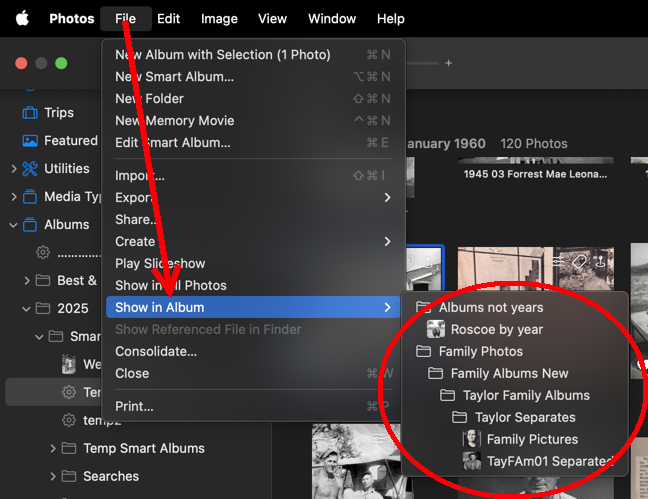Open the View menu

[x=272, y=19]
